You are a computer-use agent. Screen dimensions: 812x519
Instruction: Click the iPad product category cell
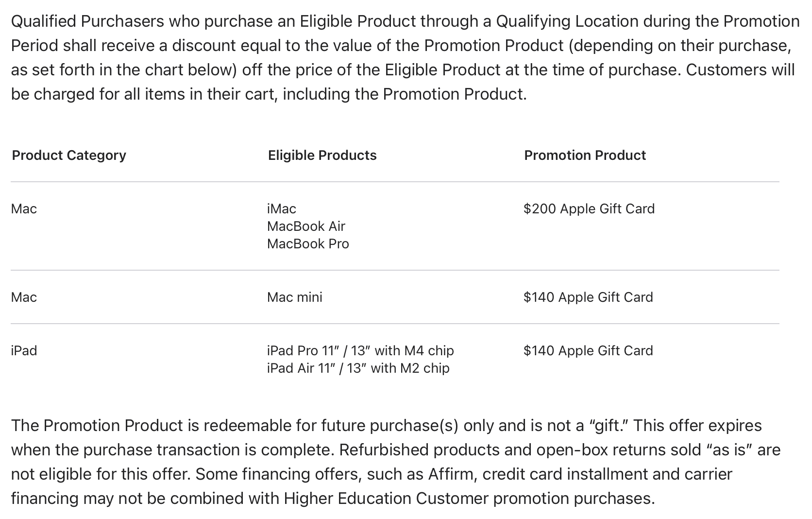tap(24, 351)
